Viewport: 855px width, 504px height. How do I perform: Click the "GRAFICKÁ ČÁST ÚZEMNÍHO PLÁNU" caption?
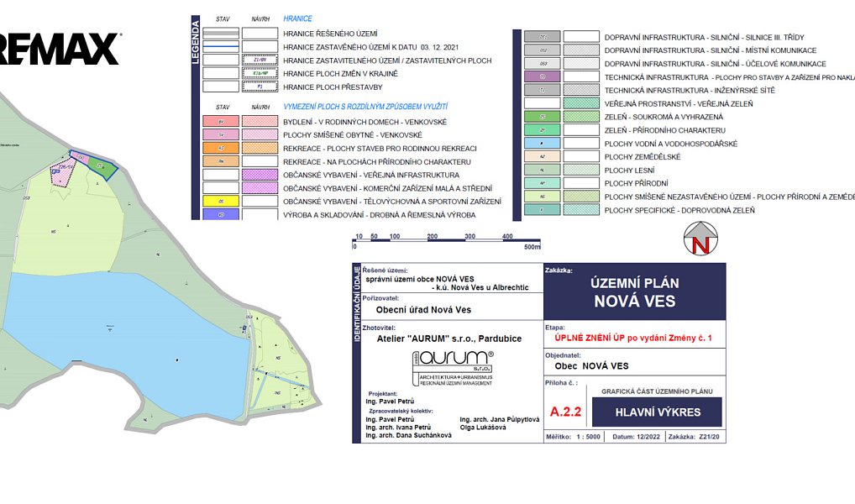pos(657,391)
